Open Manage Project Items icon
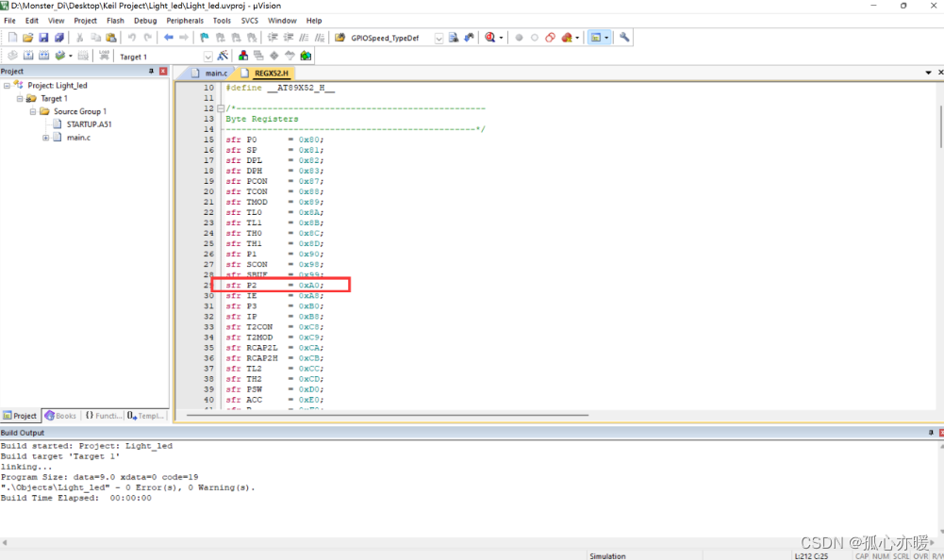Screen dimensions: 944x560 click(243, 56)
